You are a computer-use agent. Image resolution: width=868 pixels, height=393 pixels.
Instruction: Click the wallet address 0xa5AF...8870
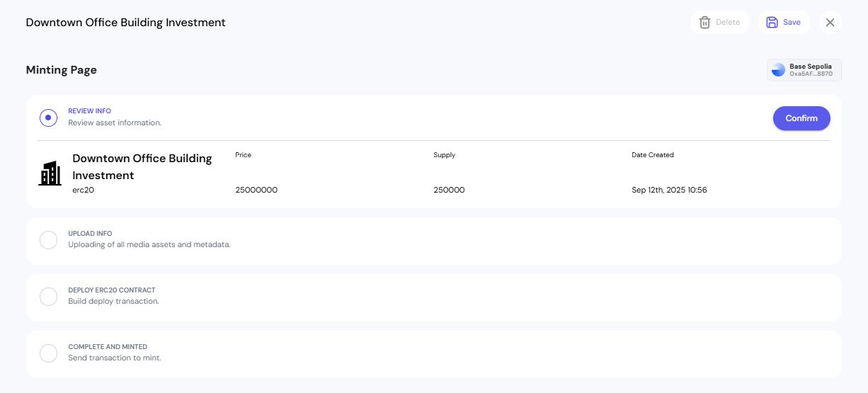tap(811, 74)
